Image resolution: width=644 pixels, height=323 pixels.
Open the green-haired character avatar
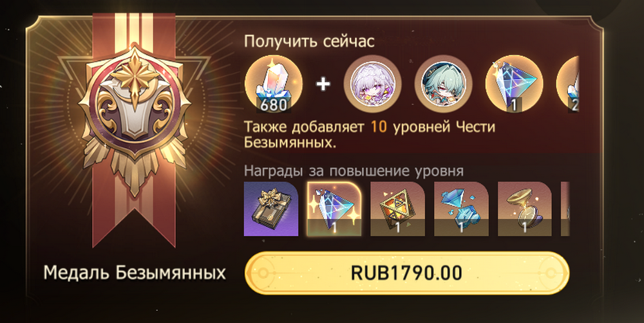click(x=443, y=84)
